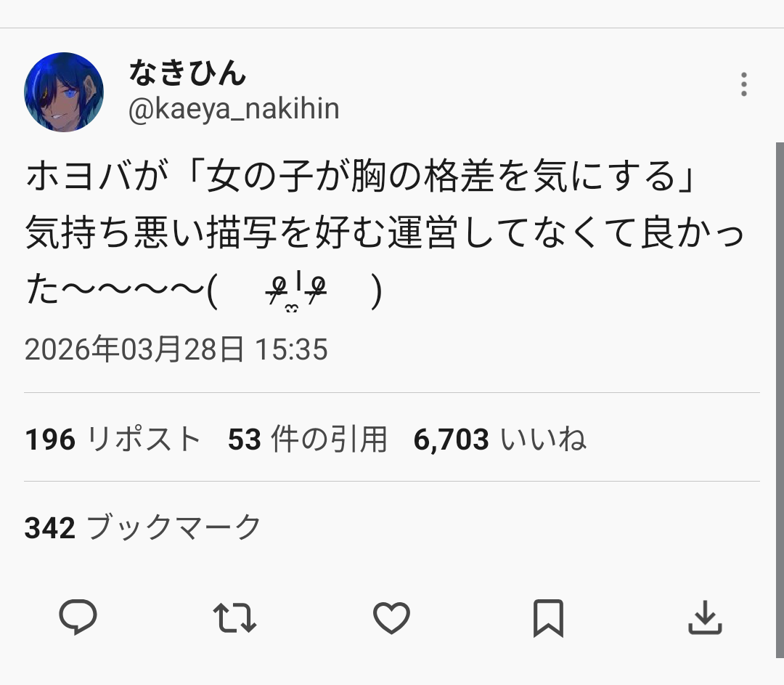View the 6,703 いいね likes list

499,439
